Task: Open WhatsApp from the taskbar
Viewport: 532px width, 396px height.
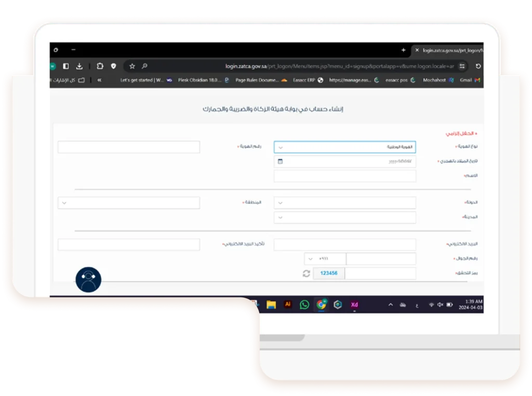Action: (304, 305)
